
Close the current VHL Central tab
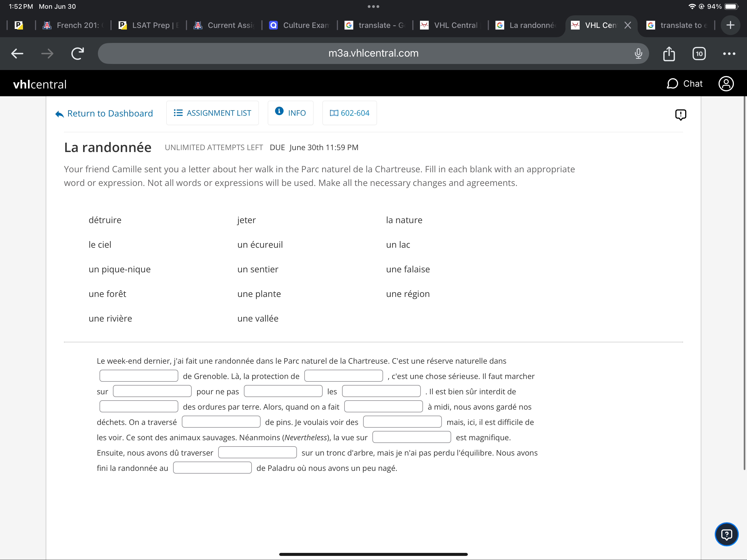coord(628,25)
